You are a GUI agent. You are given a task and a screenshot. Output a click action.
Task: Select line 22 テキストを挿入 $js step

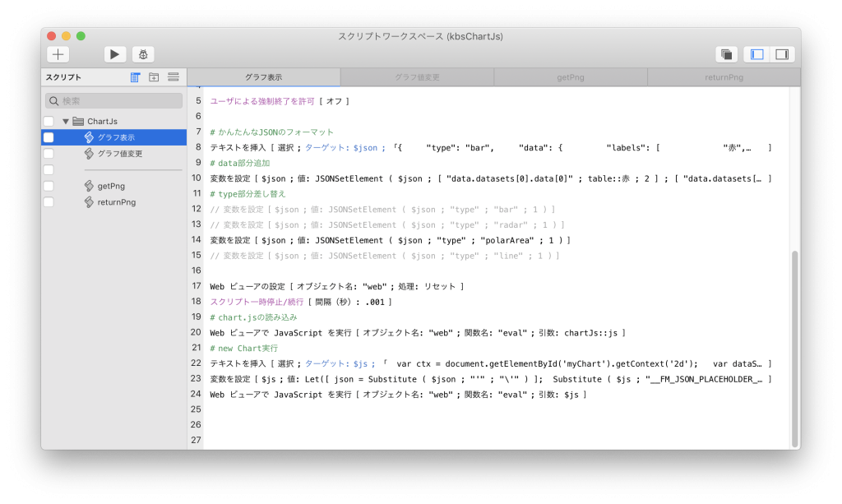490,364
